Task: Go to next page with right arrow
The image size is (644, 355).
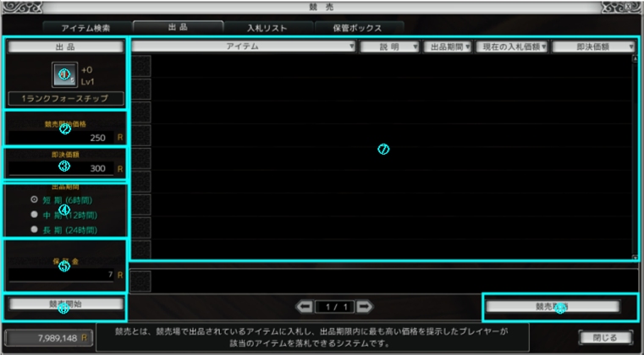Action: pyautogui.click(x=364, y=307)
